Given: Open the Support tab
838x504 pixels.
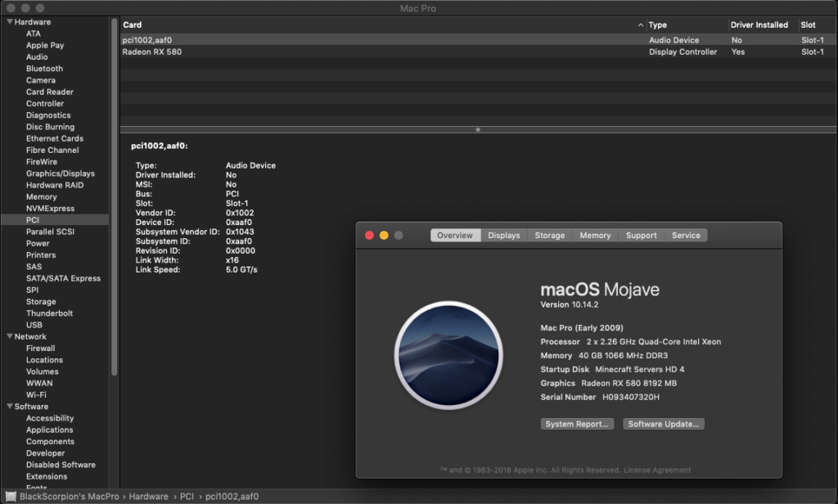Looking at the screenshot, I should coord(641,235).
